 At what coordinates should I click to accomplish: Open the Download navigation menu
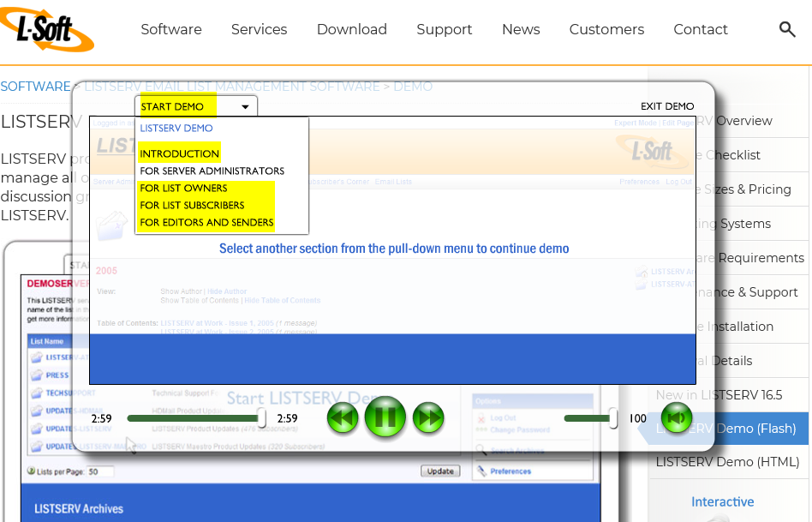coord(352,29)
